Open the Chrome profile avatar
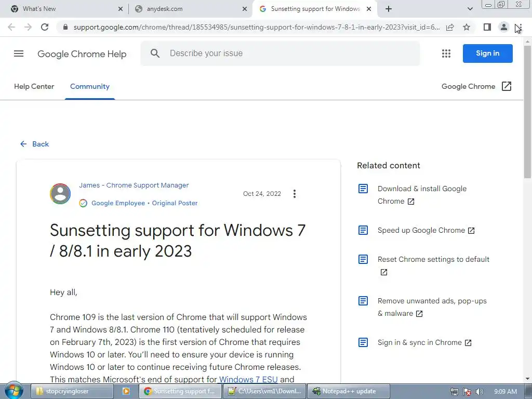532x399 pixels. (x=503, y=27)
